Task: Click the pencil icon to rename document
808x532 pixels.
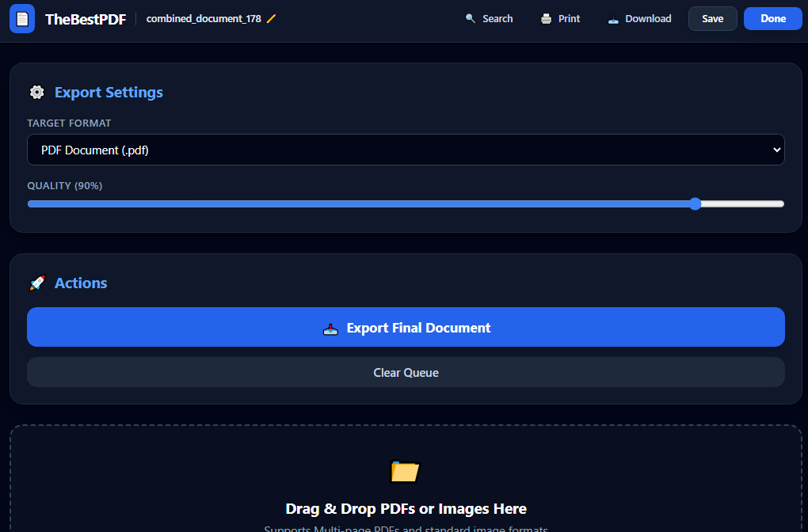Action: click(272, 19)
